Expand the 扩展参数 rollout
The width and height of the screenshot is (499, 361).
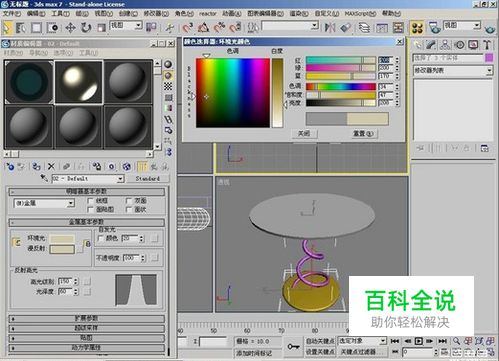[x=87, y=318]
